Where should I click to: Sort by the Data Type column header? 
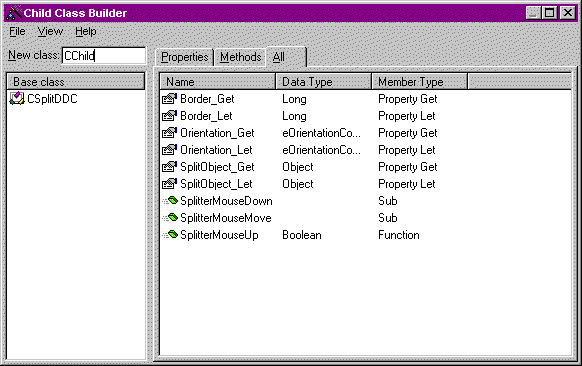coord(324,82)
